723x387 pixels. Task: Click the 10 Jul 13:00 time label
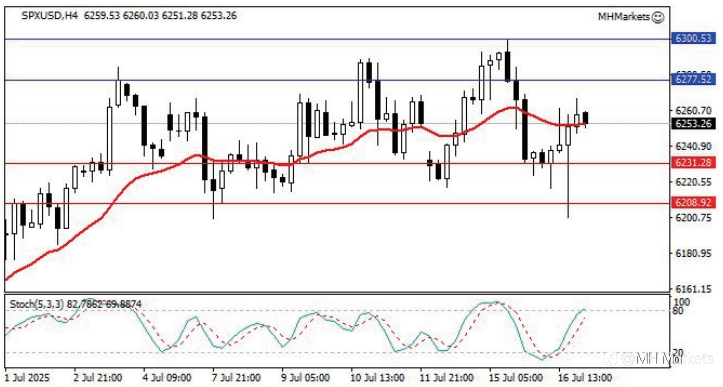tap(378, 378)
